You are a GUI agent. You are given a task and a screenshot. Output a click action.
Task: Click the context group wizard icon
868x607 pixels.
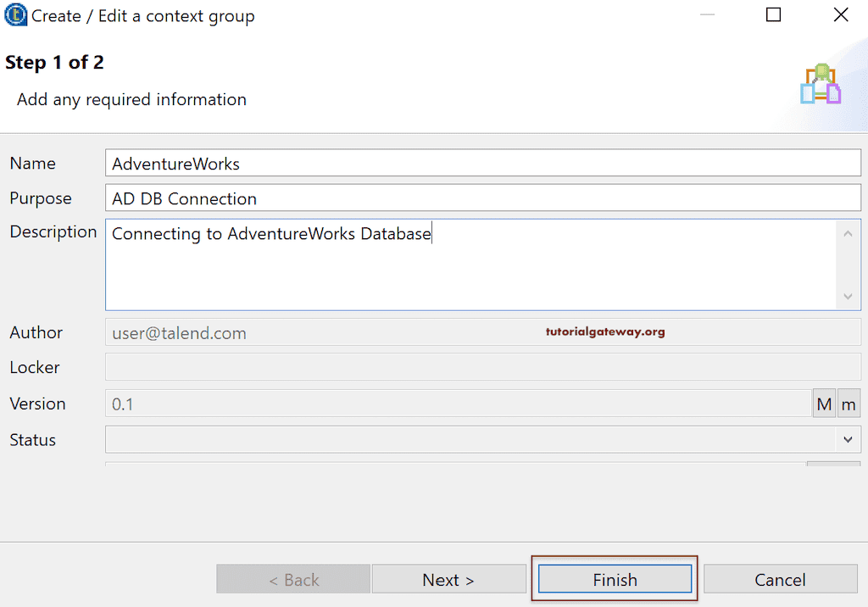pos(820,85)
